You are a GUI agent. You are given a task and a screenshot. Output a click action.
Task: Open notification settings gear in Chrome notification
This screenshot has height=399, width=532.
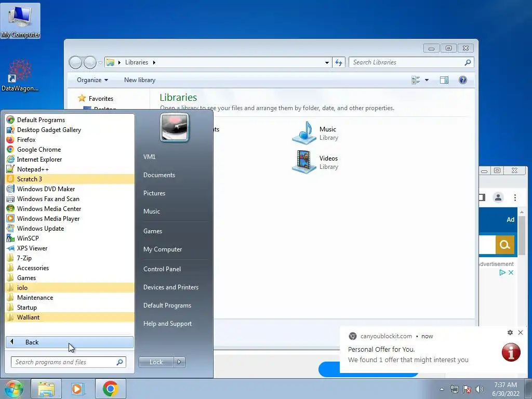(510, 332)
